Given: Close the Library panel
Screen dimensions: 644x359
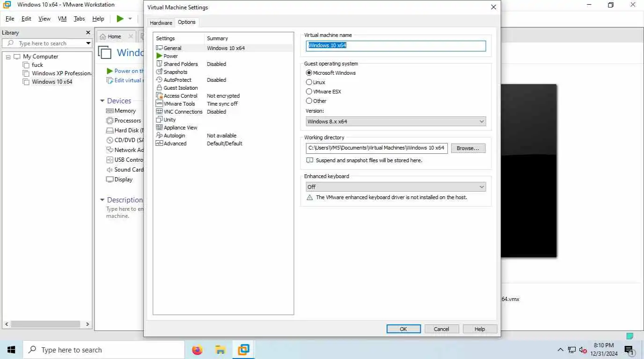Looking at the screenshot, I should tap(88, 33).
